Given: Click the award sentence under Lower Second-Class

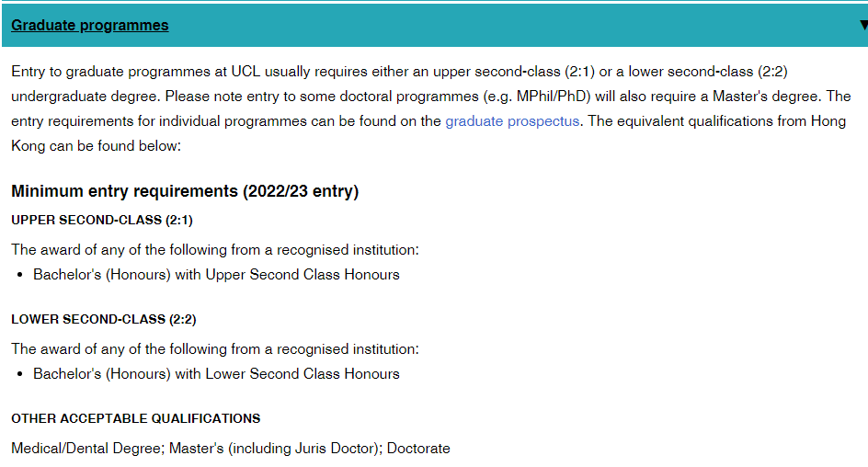Looking at the screenshot, I should point(215,348).
